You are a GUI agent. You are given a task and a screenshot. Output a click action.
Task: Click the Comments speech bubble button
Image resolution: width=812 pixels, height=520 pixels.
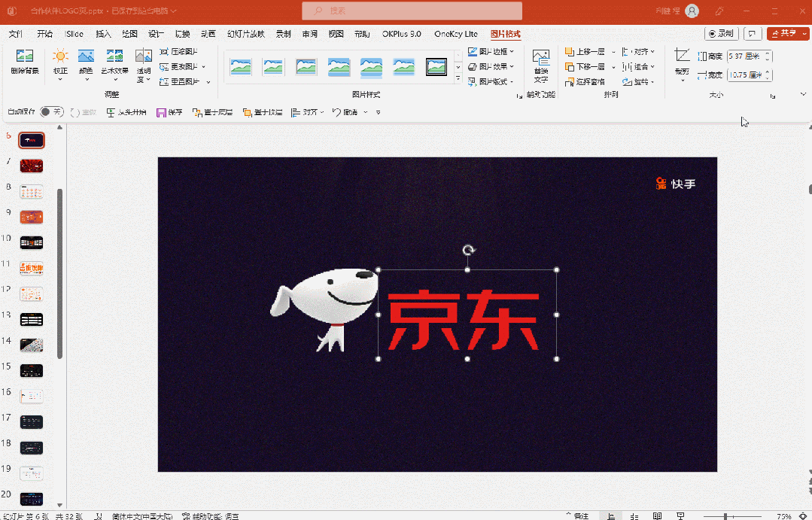tap(752, 34)
